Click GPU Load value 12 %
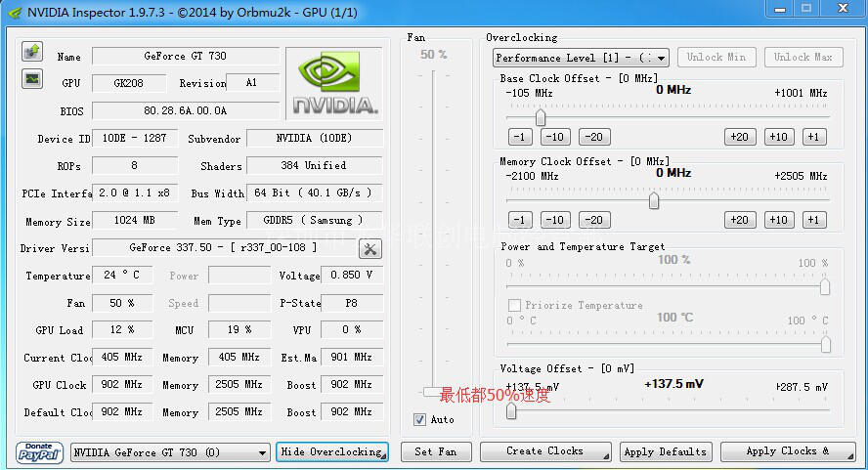The width and height of the screenshot is (868, 470). point(122,329)
